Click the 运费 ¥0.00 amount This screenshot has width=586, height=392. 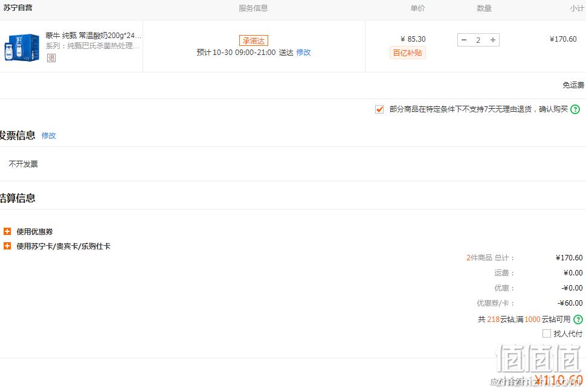pos(573,273)
